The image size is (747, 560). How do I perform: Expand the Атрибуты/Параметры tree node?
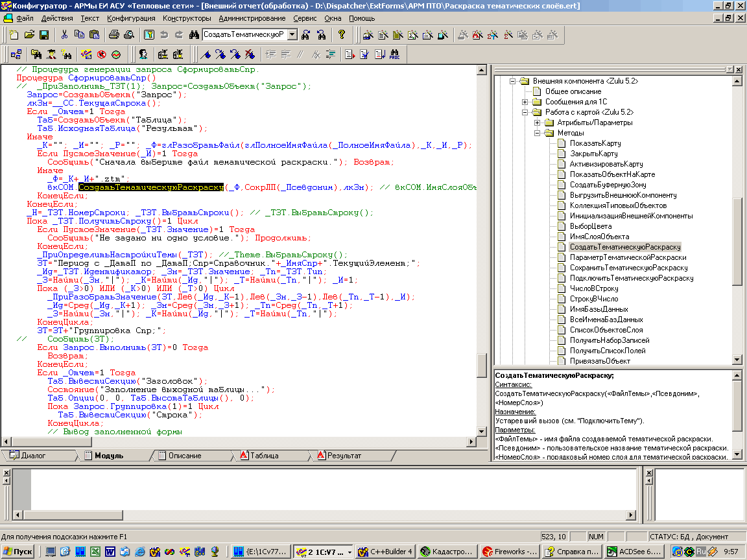pyautogui.click(x=538, y=122)
